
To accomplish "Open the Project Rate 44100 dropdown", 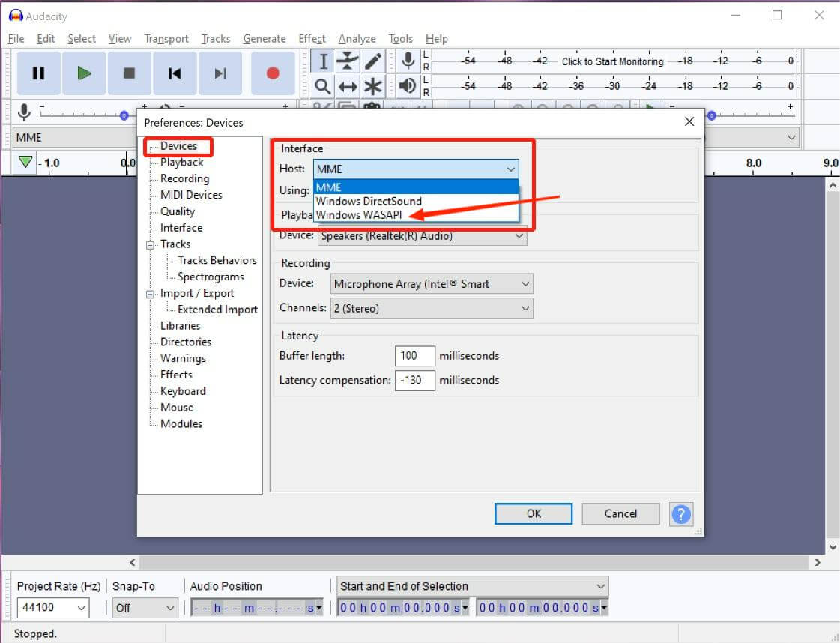I will click(53, 608).
